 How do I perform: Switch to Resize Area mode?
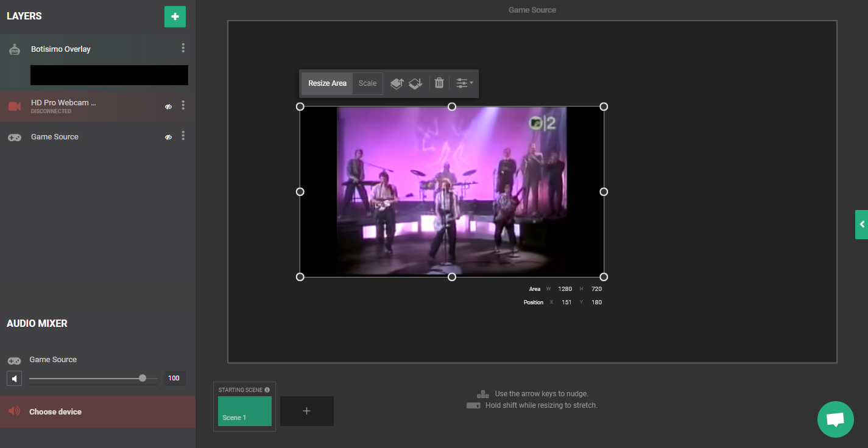pos(327,83)
